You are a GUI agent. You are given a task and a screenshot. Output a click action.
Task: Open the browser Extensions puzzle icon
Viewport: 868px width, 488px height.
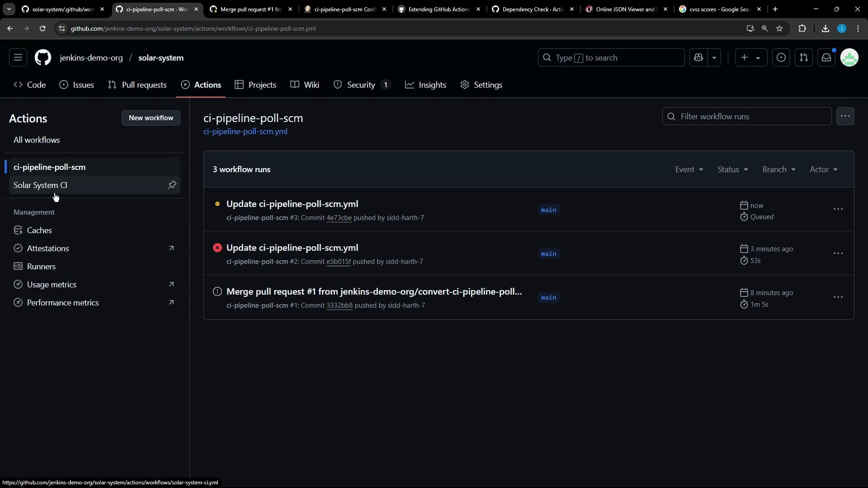(x=802, y=28)
